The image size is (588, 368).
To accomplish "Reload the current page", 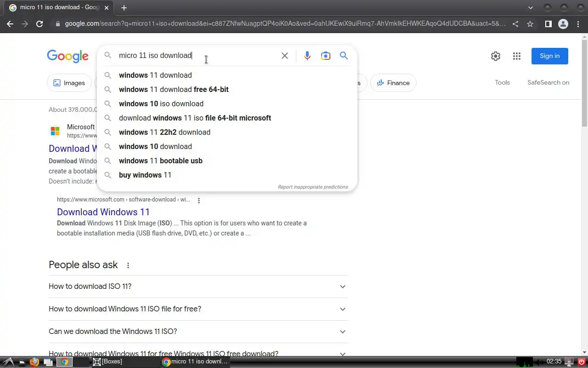I will pos(40,24).
